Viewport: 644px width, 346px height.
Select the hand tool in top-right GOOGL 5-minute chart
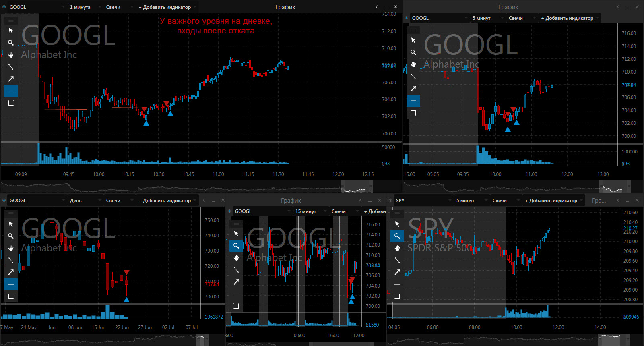413,64
